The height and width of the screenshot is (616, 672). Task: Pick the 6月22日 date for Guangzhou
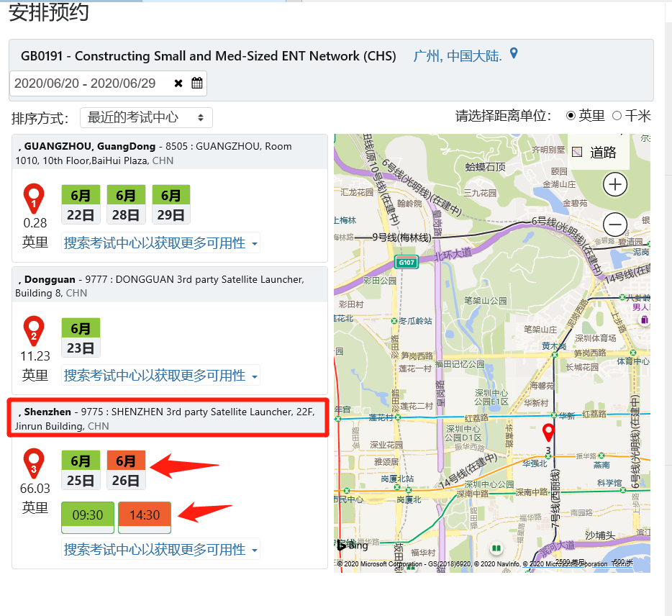point(81,204)
